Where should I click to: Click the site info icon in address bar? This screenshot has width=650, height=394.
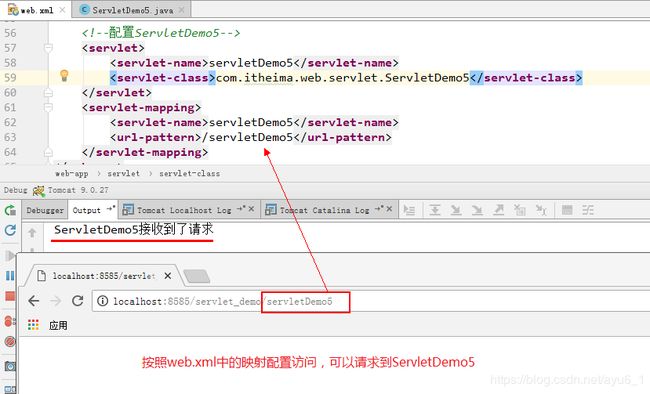click(x=102, y=301)
